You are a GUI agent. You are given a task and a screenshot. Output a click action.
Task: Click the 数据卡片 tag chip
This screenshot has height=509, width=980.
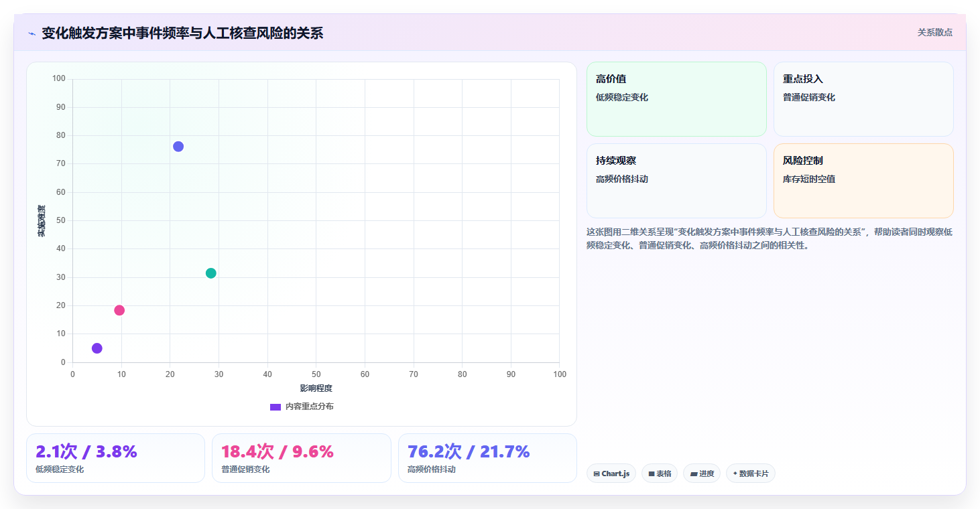click(x=750, y=474)
